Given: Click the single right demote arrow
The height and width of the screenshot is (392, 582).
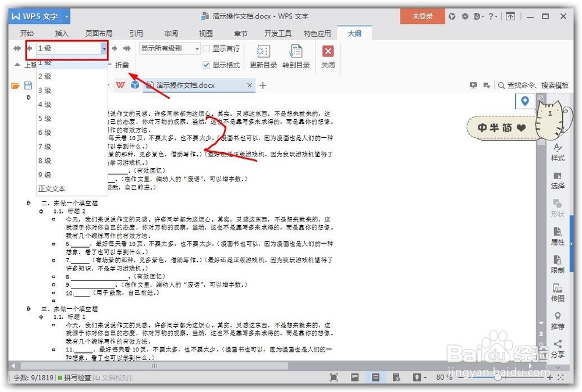Looking at the screenshot, I should [115, 48].
